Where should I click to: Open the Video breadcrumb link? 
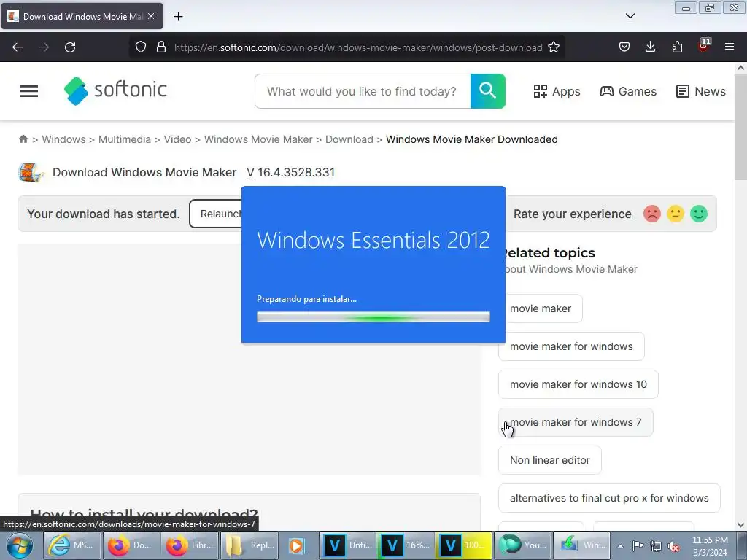(177, 139)
